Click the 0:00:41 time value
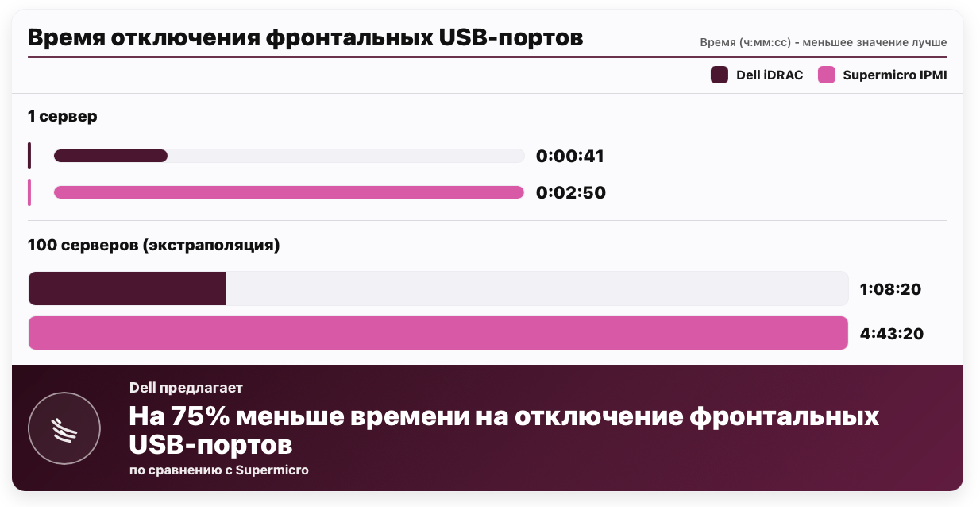 click(x=570, y=157)
